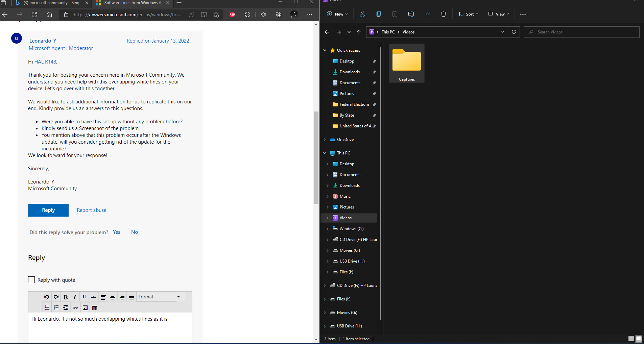Click the Redo icon in reply editor
The height and width of the screenshot is (344, 644).
click(56, 297)
